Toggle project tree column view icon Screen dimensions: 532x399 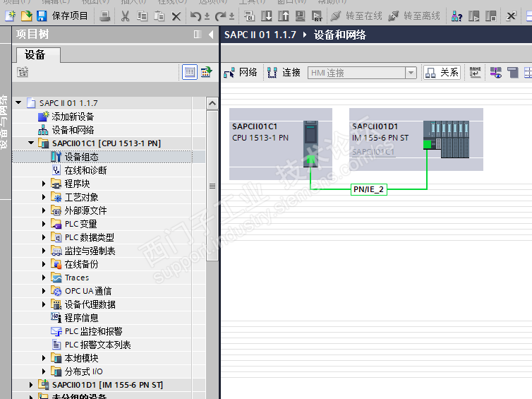click(x=198, y=35)
